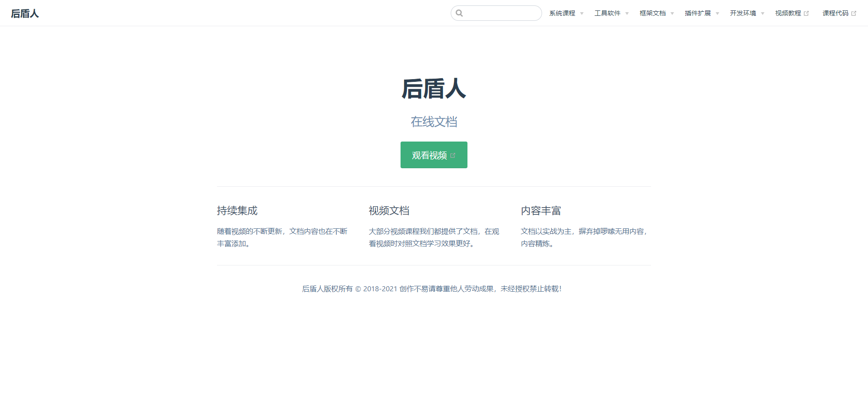Open the 框架文档 menu
Screen dimensions: 868x407
[653, 13]
